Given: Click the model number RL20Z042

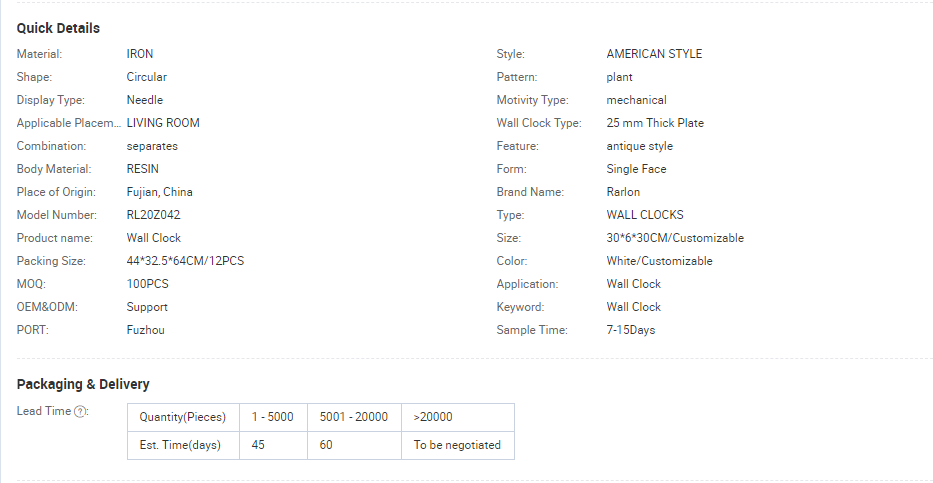Looking at the screenshot, I should (153, 215).
